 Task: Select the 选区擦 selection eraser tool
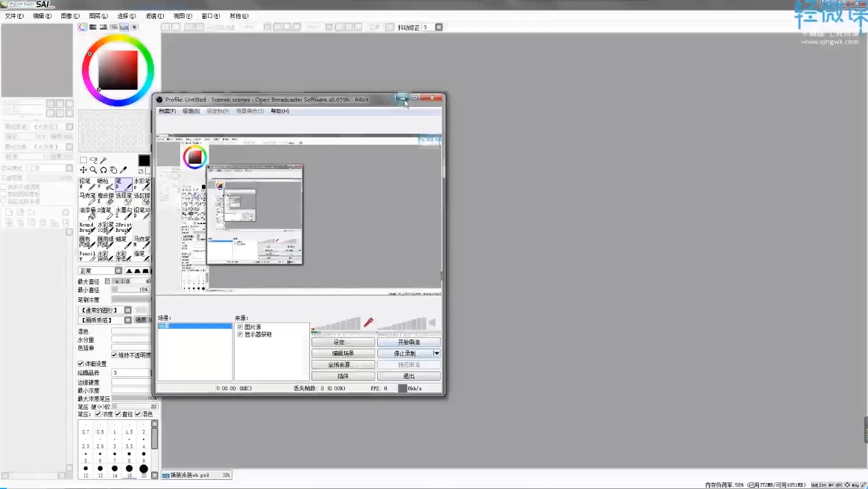(x=142, y=199)
